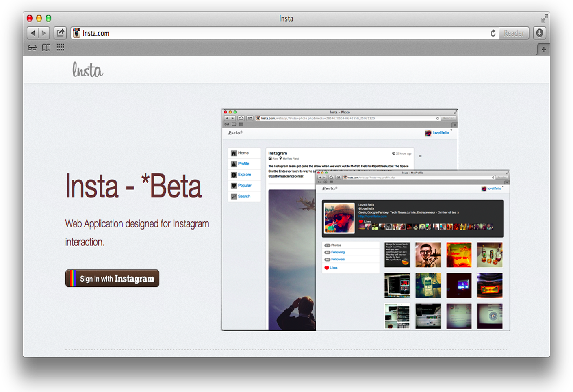Reload the page with refresh icon
The height and width of the screenshot is (392, 573).
(x=493, y=33)
